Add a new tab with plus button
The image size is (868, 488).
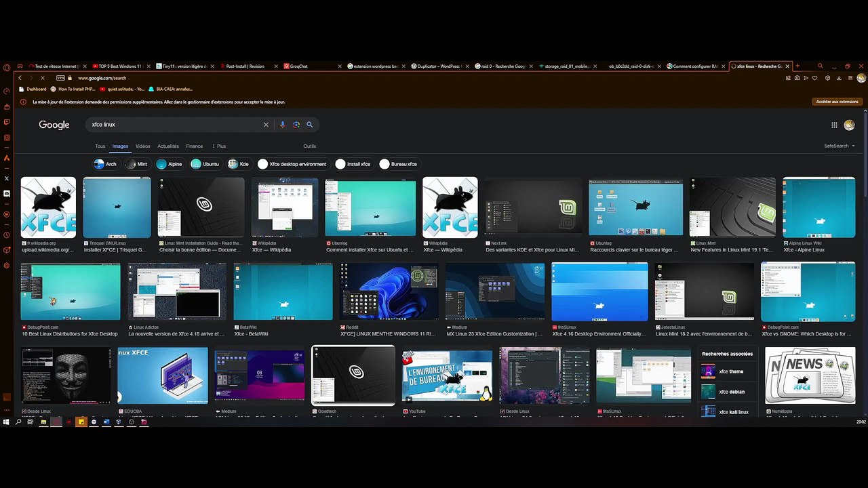click(797, 66)
